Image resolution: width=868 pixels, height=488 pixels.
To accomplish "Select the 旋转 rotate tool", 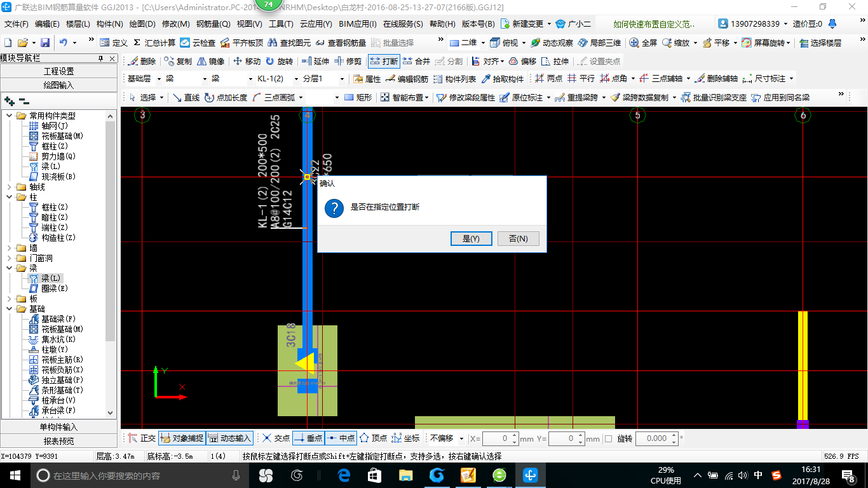I will (x=280, y=62).
